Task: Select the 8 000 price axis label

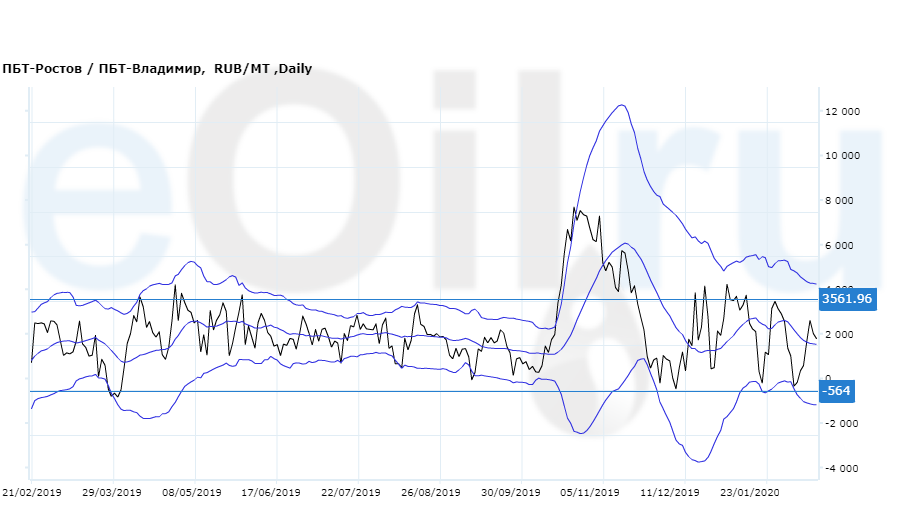Action: coord(842,201)
